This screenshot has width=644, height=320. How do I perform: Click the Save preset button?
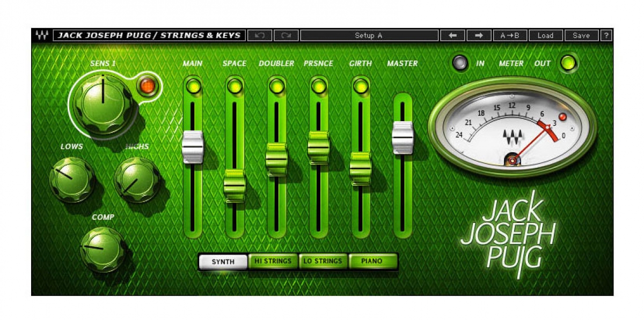click(581, 36)
